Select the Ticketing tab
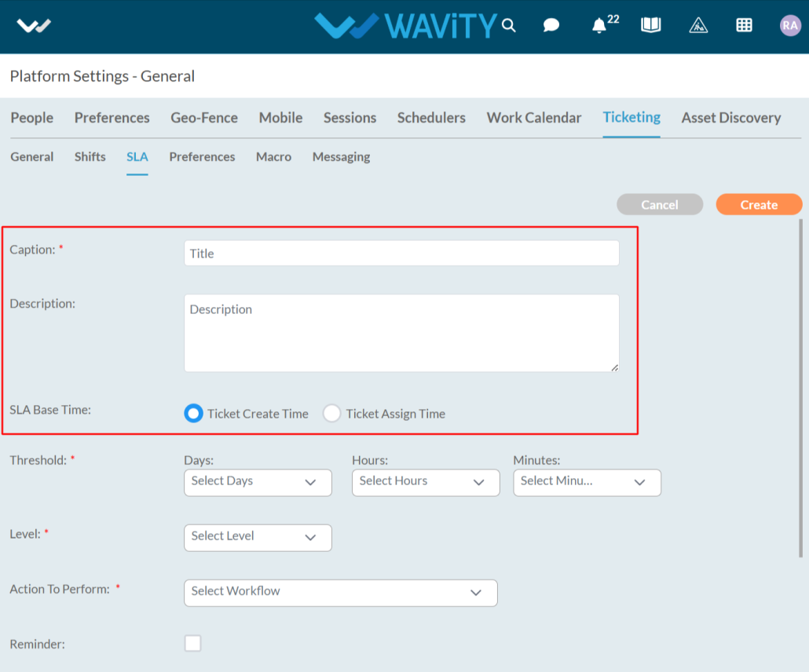This screenshot has height=672, width=809. (631, 117)
